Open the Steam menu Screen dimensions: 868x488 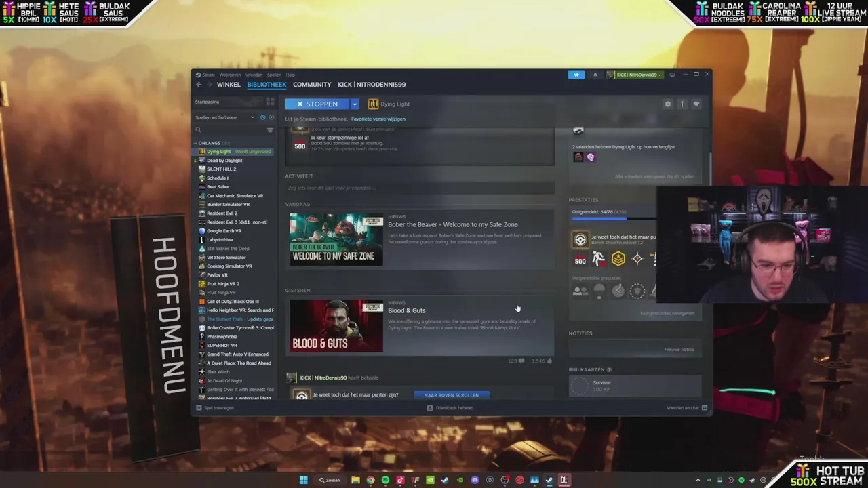pos(206,75)
